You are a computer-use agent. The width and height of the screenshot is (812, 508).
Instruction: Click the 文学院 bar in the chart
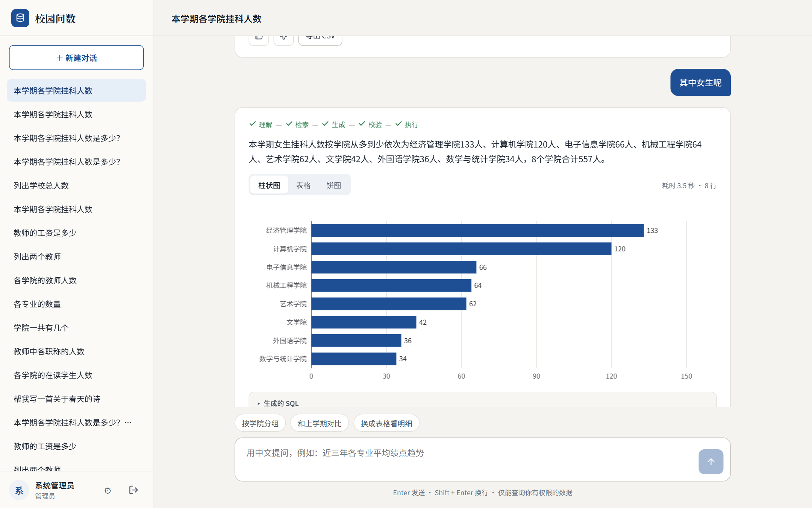[x=364, y=322]
